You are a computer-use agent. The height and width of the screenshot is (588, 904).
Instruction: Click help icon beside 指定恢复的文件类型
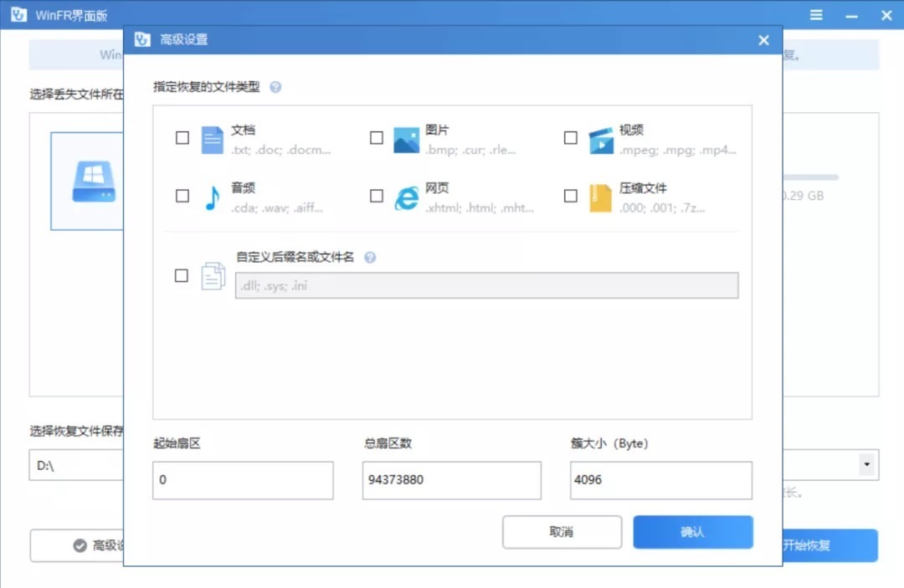(x=275, y=87)
